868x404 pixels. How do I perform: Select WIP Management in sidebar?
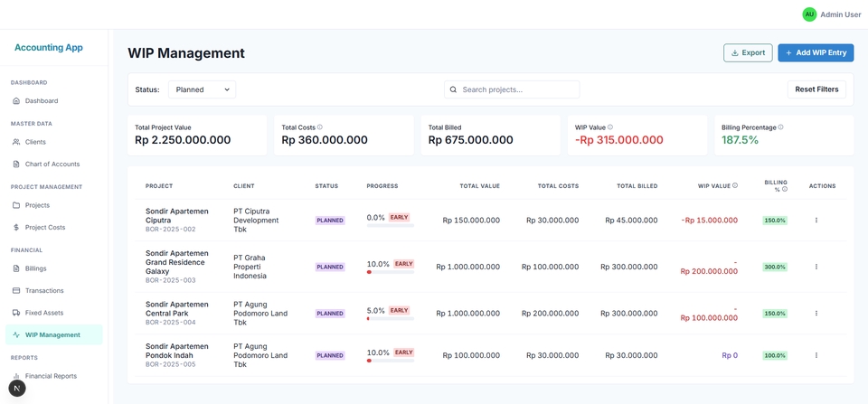coord(53,334)
